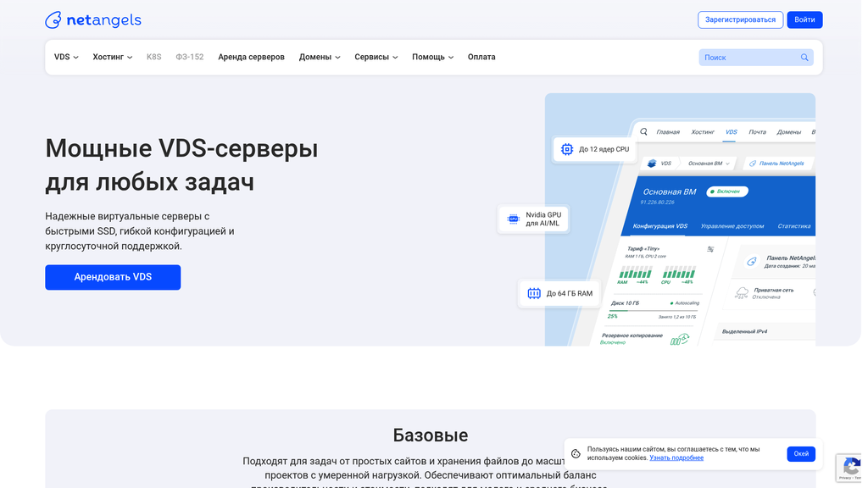Viewport: 868px width, 488px height.
Task: Open the Сервисы dropdown menu
Action: pyautogui.click(x=376, y=57)
